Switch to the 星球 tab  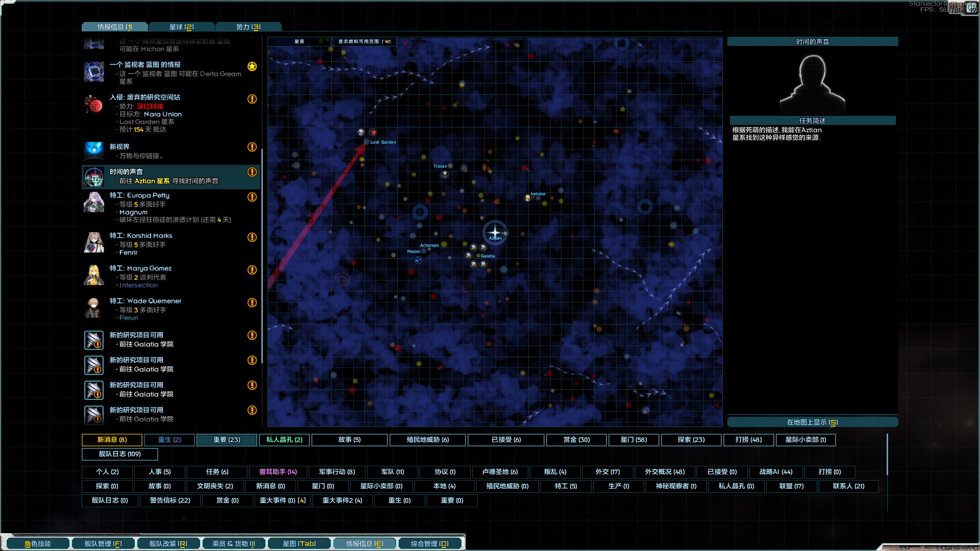pos(181,26)
